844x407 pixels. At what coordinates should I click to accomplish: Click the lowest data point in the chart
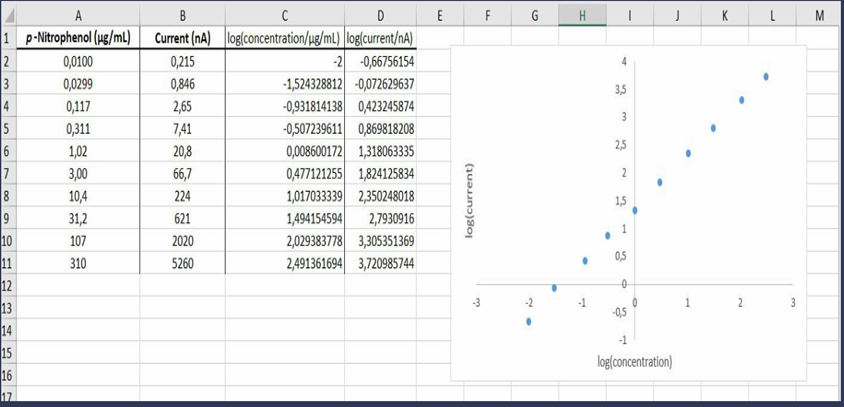click(x=529, y=321)
